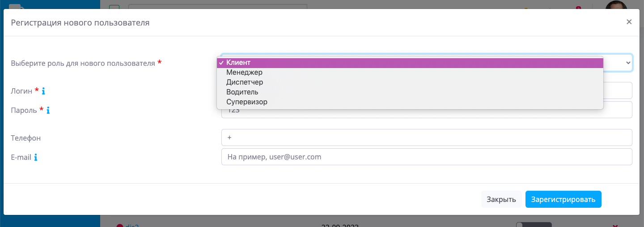The height and width of the screenshot is (227, 644).
Task: Tick the checkbox behind the dialog's top edge
Action: pos(114,7)
